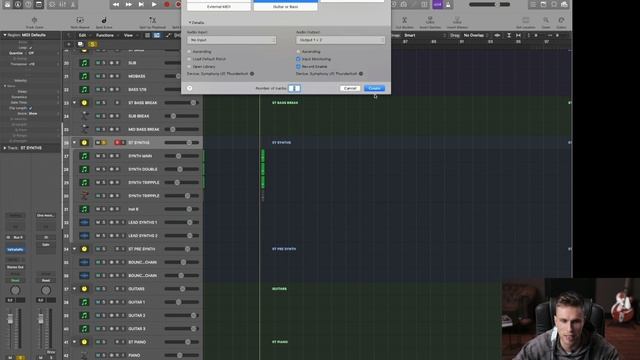
Task: Click the purple toolbar button at top right
Action: pos(437,4)
